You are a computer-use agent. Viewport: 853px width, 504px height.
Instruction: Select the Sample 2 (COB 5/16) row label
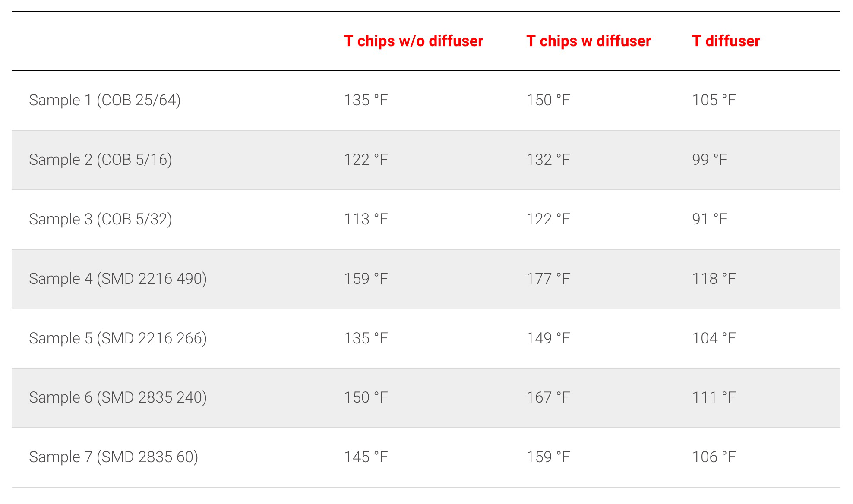(100, 160)
